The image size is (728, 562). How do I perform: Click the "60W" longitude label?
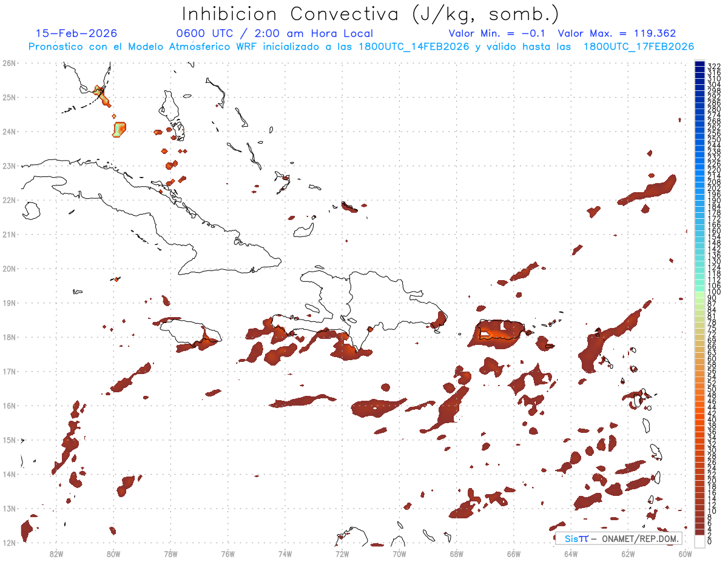[686, 553]
